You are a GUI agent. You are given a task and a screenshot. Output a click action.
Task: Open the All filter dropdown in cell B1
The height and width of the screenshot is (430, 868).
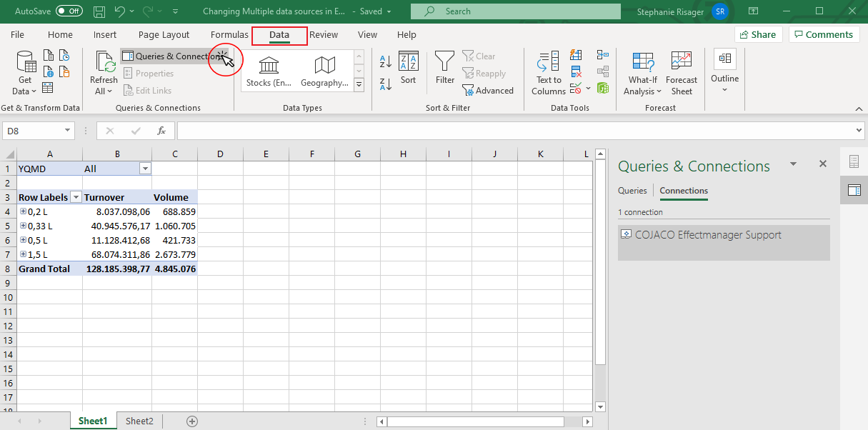145,168
